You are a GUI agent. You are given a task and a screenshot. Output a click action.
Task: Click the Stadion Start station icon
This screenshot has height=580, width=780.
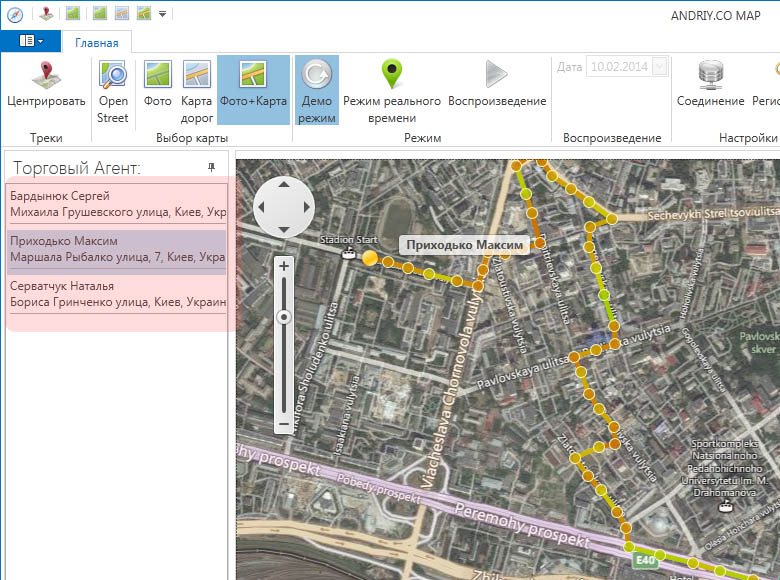349,254
